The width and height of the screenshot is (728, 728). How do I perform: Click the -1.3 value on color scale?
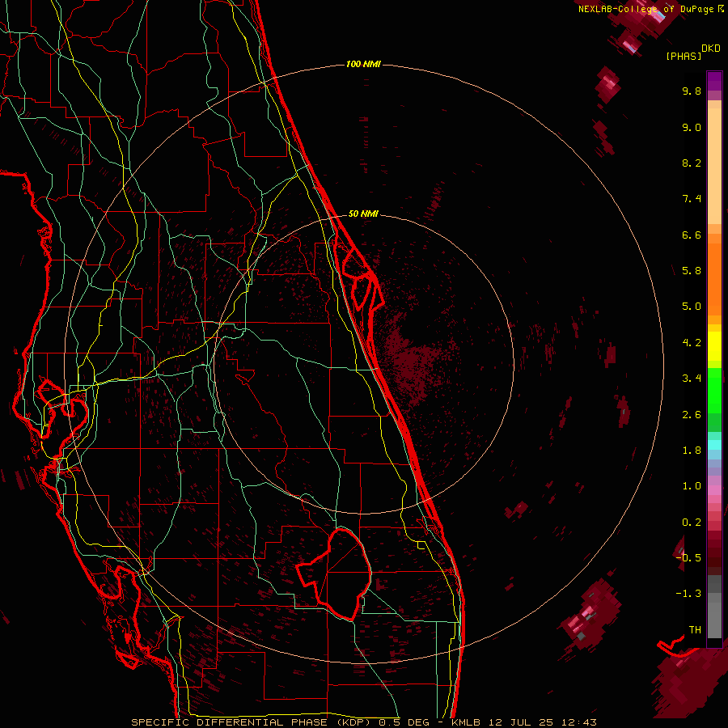[688, 594]
